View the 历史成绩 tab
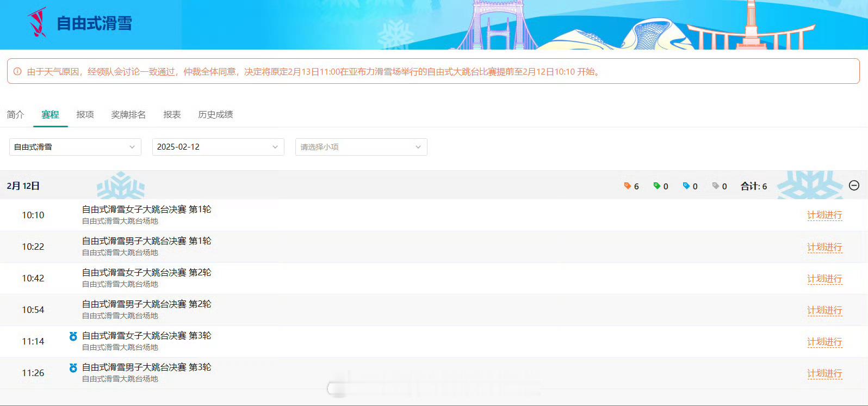 (215, 114)
